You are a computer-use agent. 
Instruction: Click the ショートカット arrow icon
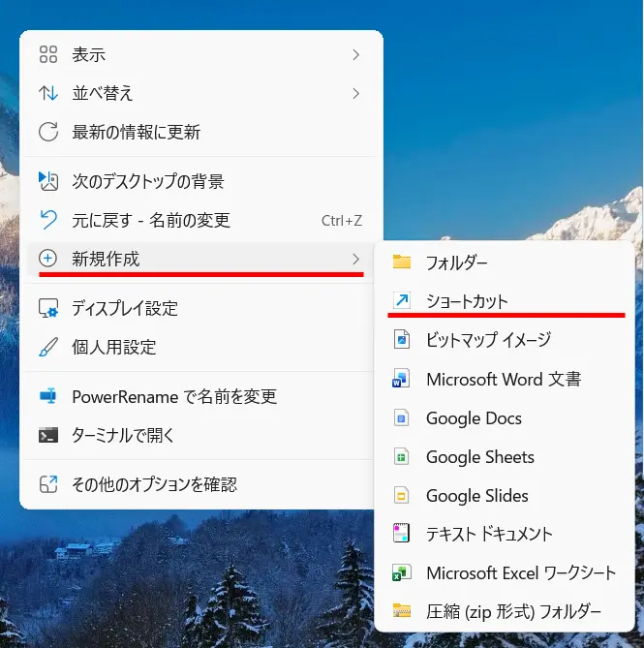(402, 300)
